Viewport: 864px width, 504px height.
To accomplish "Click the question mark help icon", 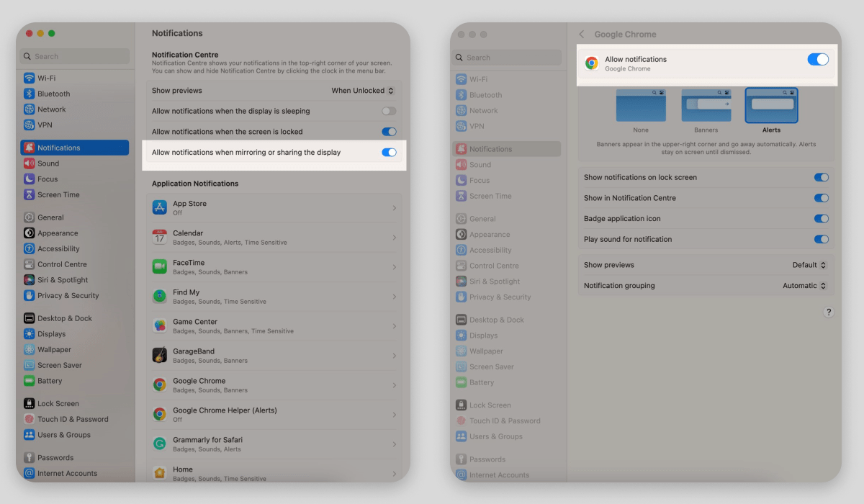I will pyautogui.click(x=828, y=312).
